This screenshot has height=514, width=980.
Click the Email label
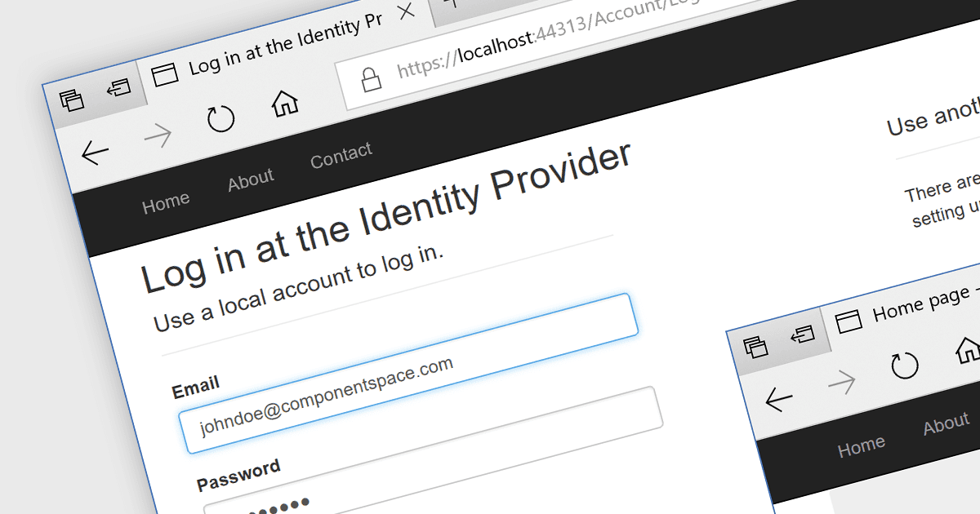click(196, 388)
